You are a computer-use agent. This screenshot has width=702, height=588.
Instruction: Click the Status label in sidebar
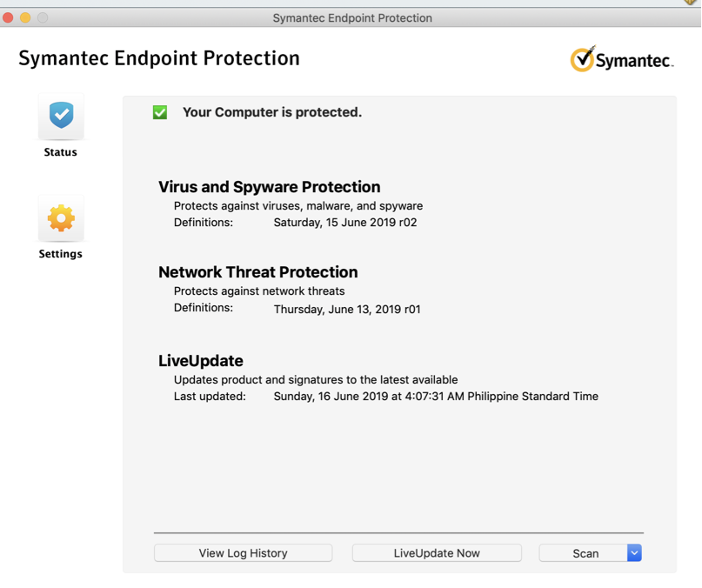(x=60, y=152)
